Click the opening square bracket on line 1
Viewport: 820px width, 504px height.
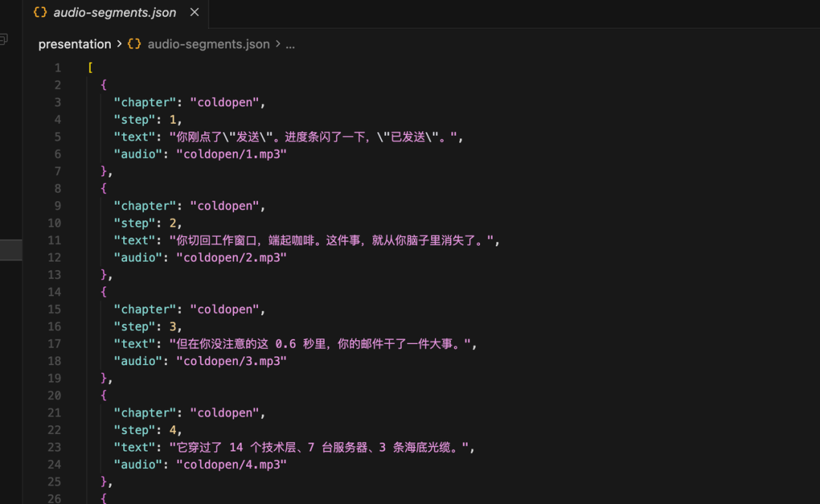(90, 68)
